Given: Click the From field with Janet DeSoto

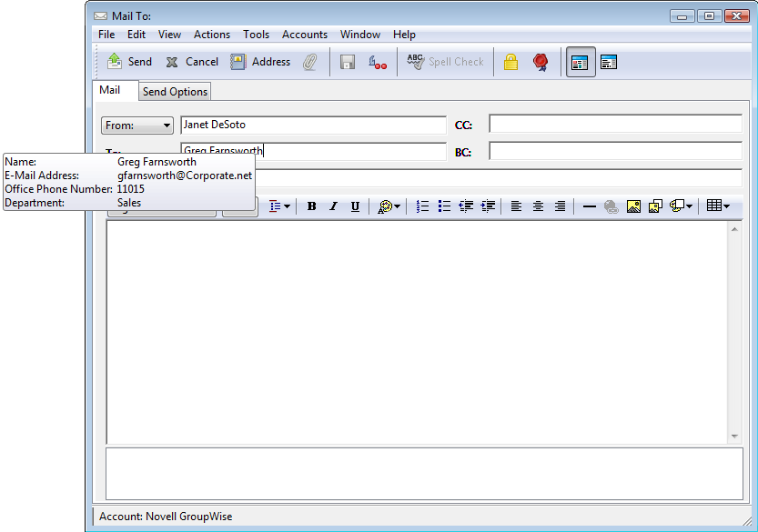Looking at the screenshot, I should [313, 125].
